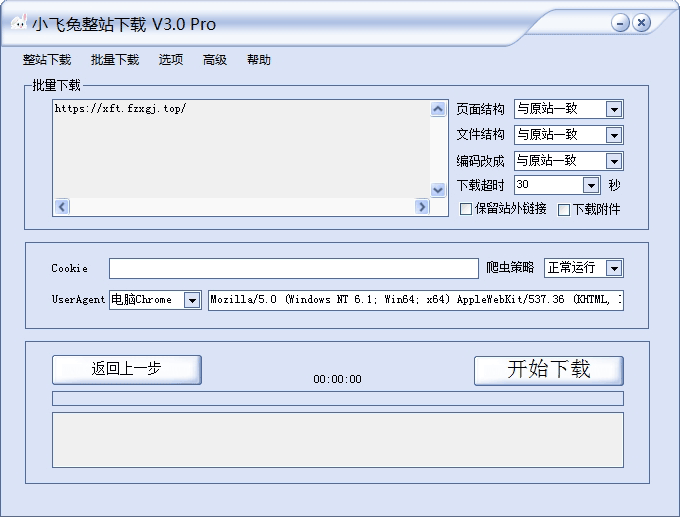Click the 开始下载 button
680x517 pixels.
548,370
